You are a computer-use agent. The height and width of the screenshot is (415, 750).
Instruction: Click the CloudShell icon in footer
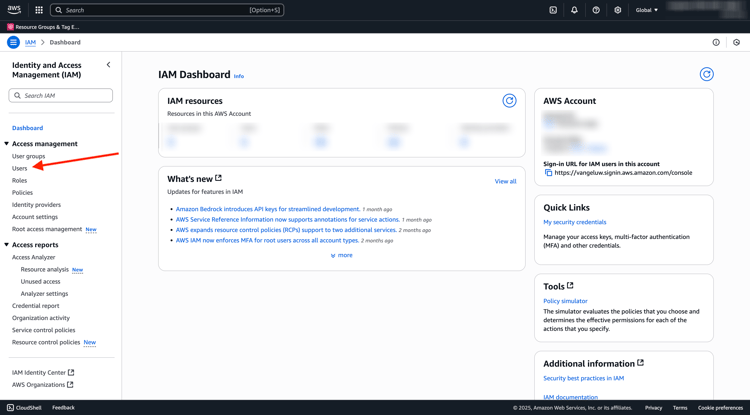pyautogui.click(x=10, y=408)
